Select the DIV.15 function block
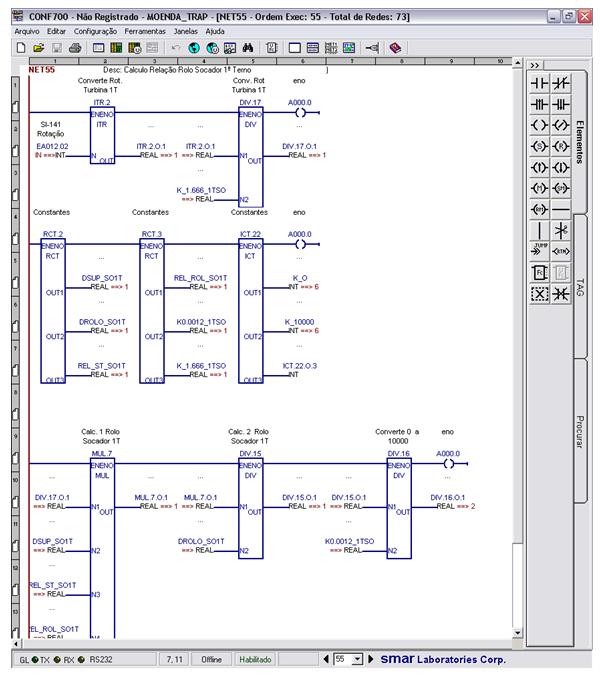 [251, 508]
